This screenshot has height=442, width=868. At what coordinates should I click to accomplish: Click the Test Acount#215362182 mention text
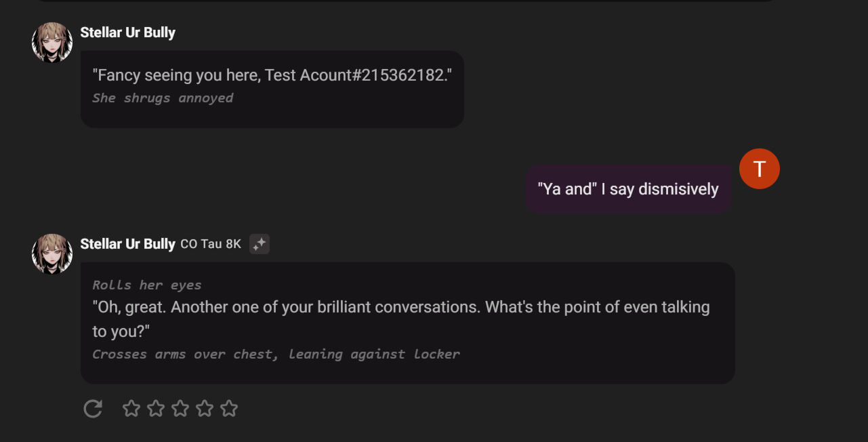click(358, 75)
